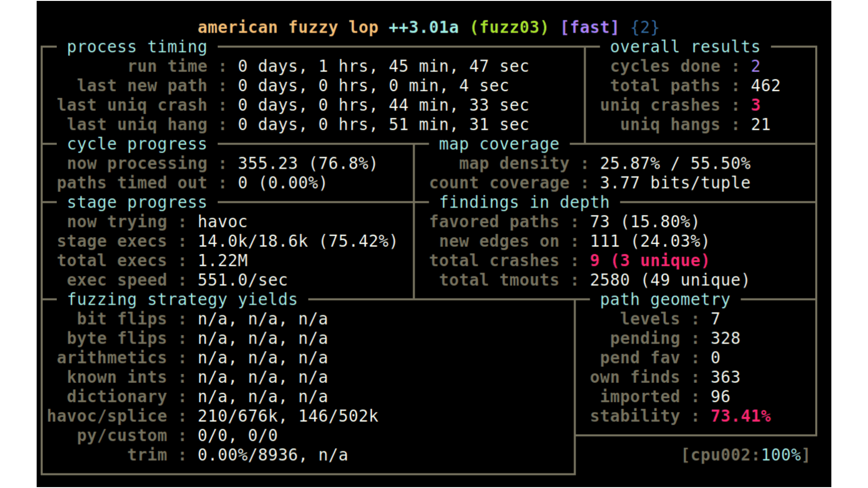
Task: Select the cycles done value 2
Action: pyautogui.click(x=755, y=66)
